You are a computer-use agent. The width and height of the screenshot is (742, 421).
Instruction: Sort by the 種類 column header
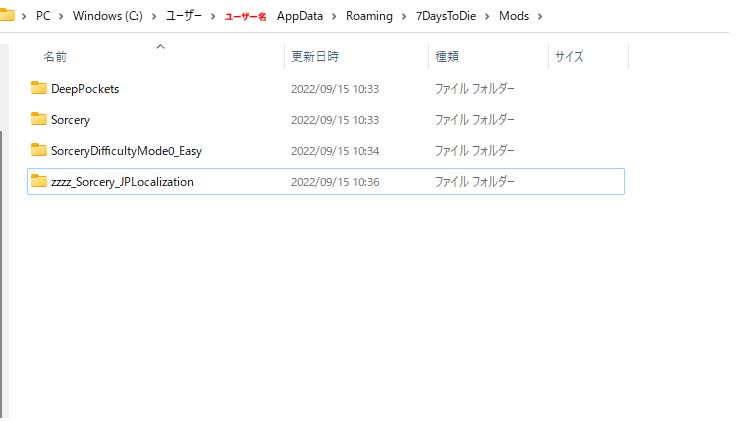(447, 57)
